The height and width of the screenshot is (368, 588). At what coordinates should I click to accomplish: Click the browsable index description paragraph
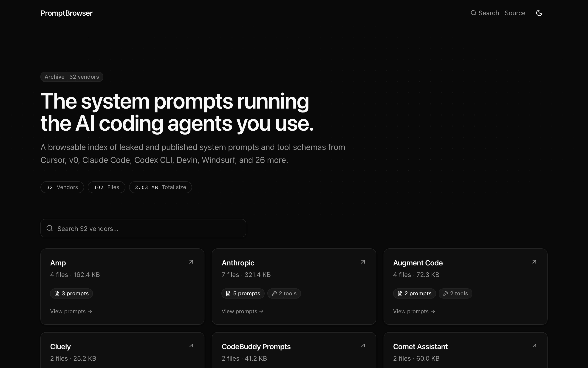click(x=193, y=154)
